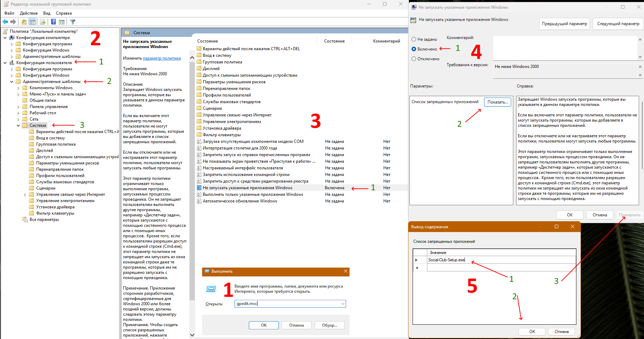This screenshot has height=339, width=644.
Task: Go up one level with the folder-arrow icon
Action: (24, 22)
